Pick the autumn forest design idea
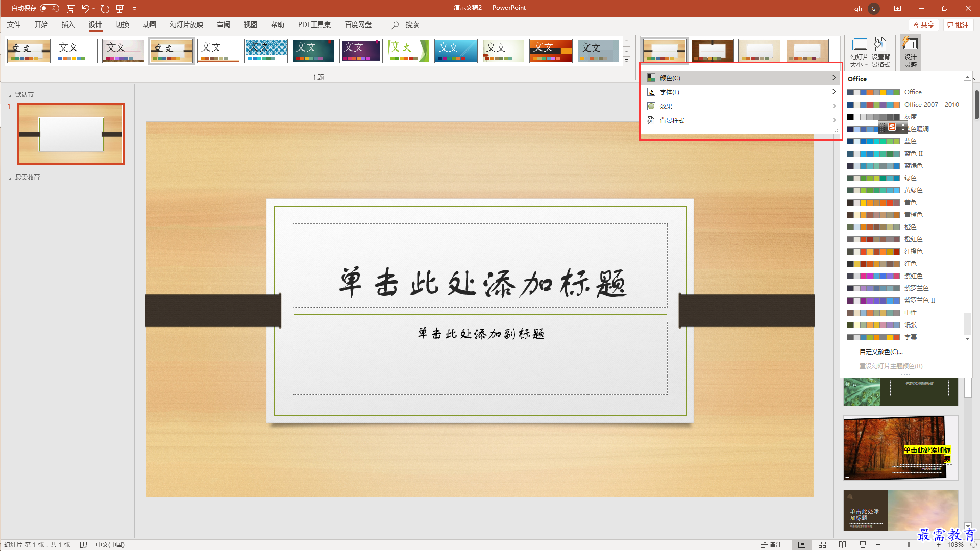 pos(900,448)
